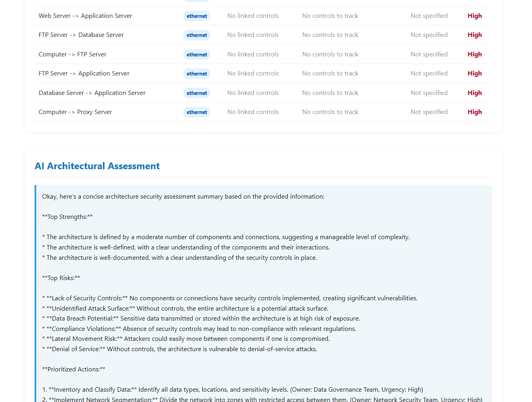
Task: Click 'Not specified' on Database Server -> Application Server row
Action: click(x=429, y=93)
